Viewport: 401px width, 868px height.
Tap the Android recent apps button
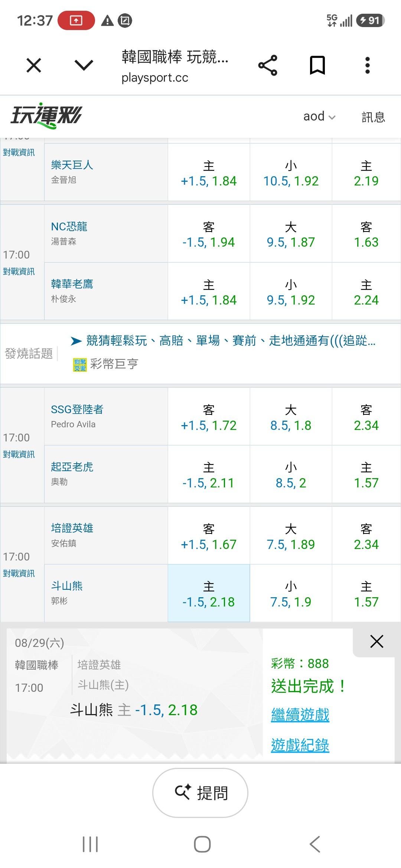pos(90,844)
